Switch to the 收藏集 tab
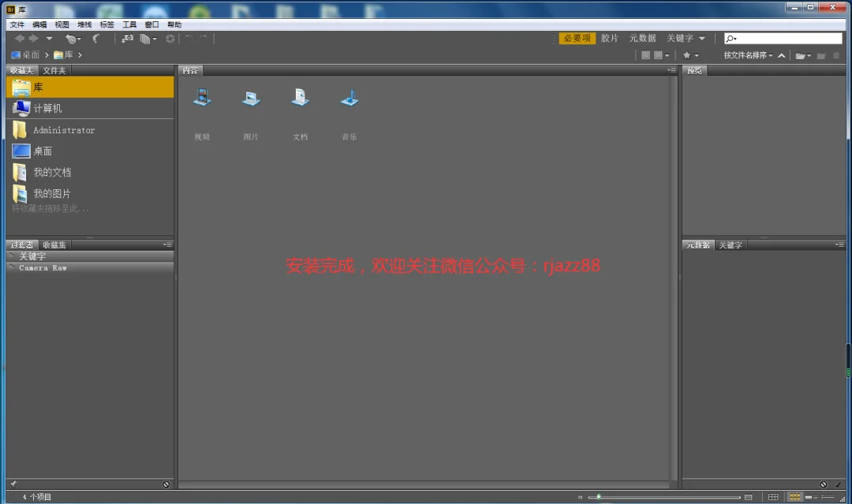The image size is (852, 504). click(54, 245)
